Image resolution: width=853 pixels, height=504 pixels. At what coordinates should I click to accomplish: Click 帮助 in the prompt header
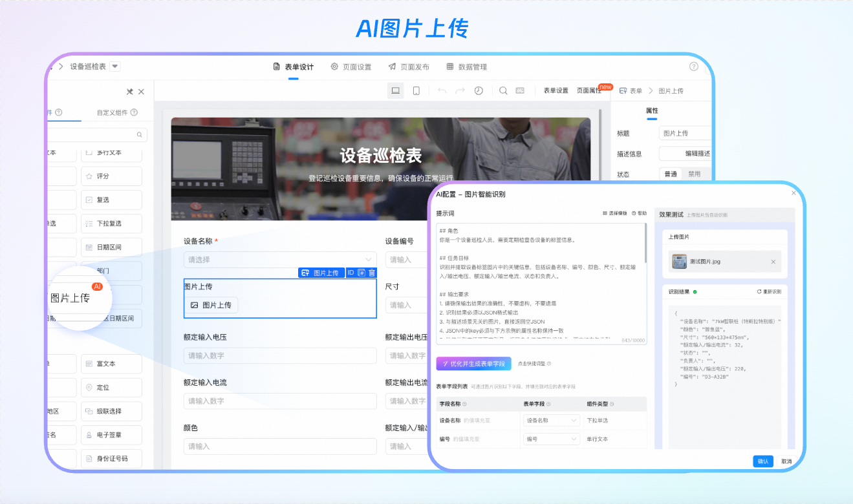[x=639, y=213]
